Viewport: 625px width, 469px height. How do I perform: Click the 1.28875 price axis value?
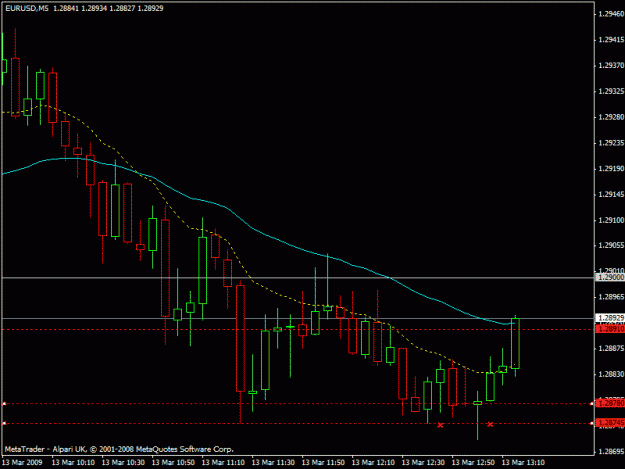(611, 349)
